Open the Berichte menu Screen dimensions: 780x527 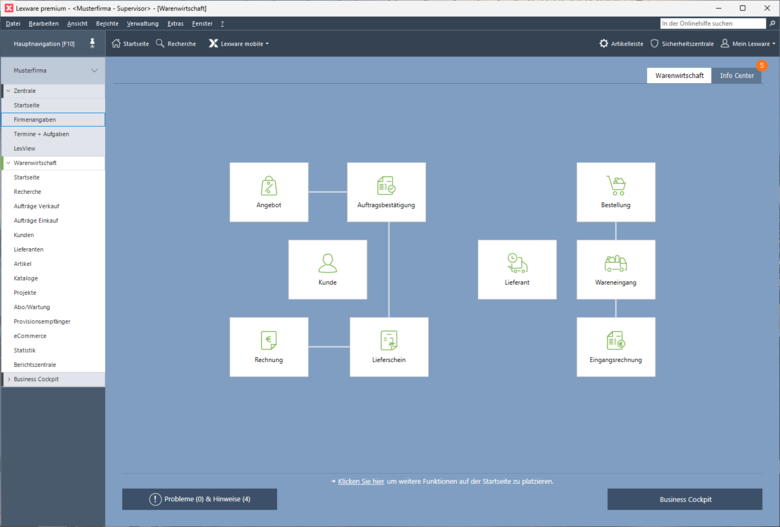coord(107,23)
